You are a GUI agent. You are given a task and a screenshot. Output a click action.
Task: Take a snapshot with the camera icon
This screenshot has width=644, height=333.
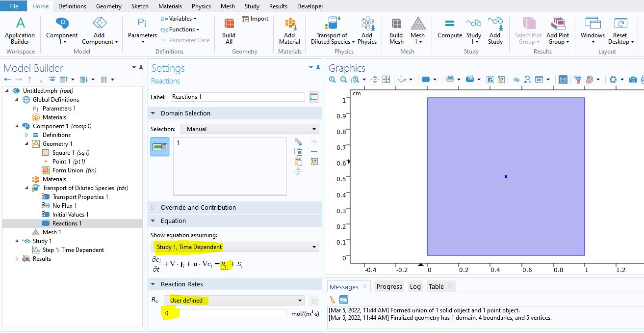click(633, 80)
